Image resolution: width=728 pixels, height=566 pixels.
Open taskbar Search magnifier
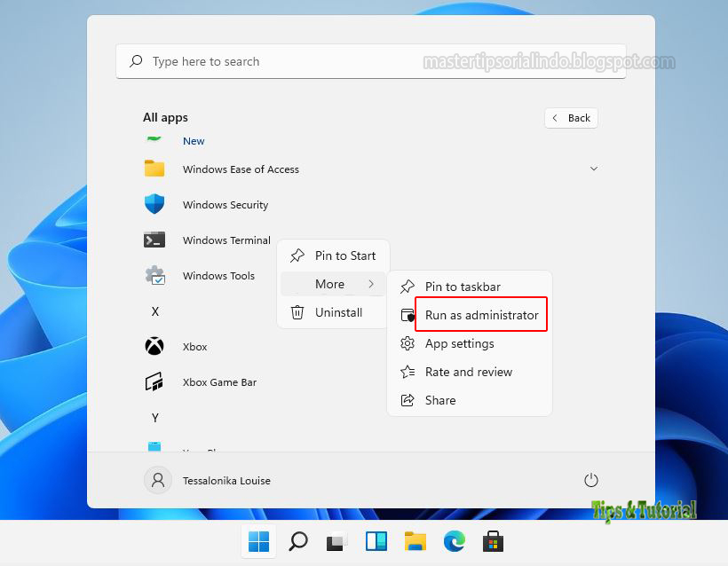click(x=297, y=541)
